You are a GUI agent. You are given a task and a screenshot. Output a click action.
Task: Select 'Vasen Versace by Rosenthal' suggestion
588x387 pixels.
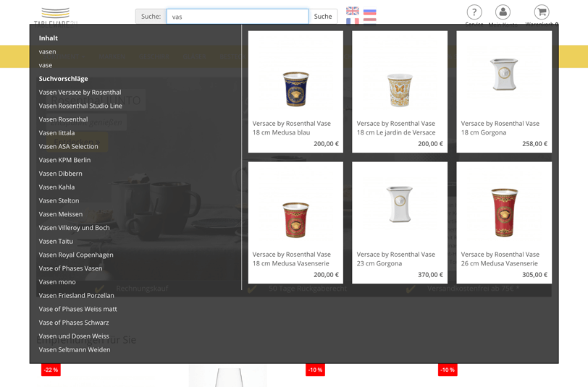point(80,92)
